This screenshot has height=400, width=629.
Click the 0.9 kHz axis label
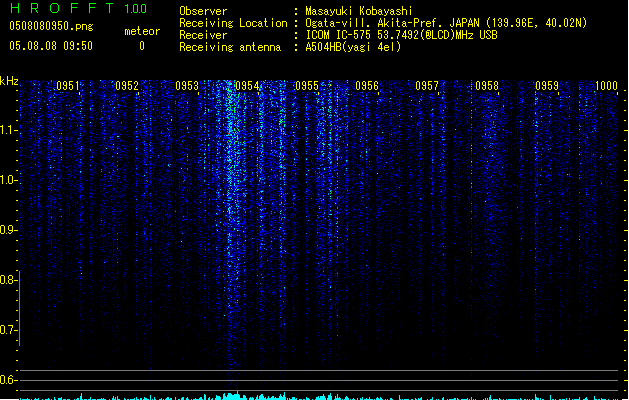point(8,230)
